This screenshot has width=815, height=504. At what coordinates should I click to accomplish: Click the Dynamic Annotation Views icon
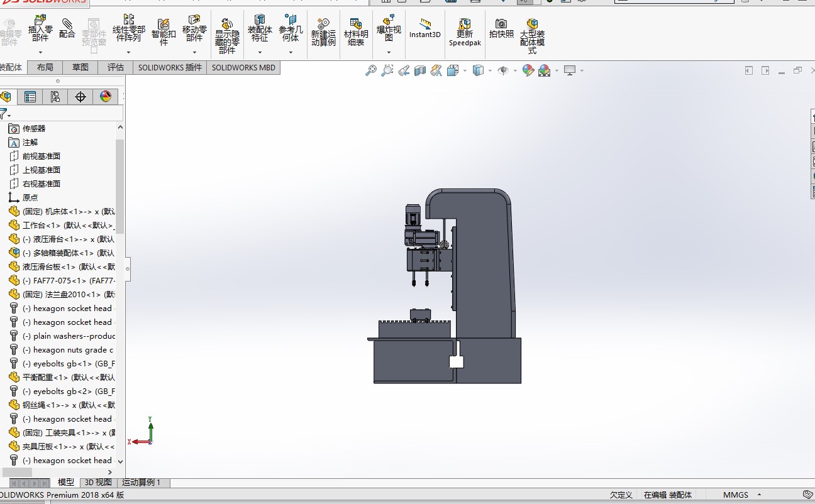pyautogui.click(x=436, y=70)
